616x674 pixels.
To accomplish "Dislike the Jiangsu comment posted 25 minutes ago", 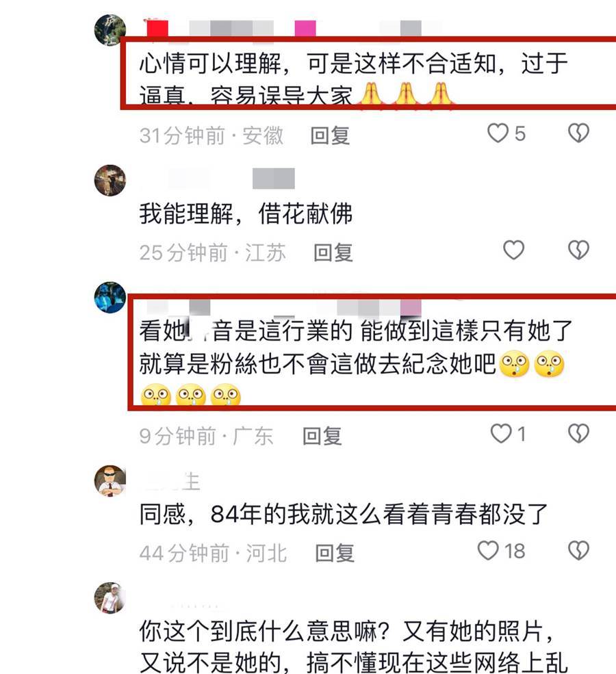I will click(578, 250).
